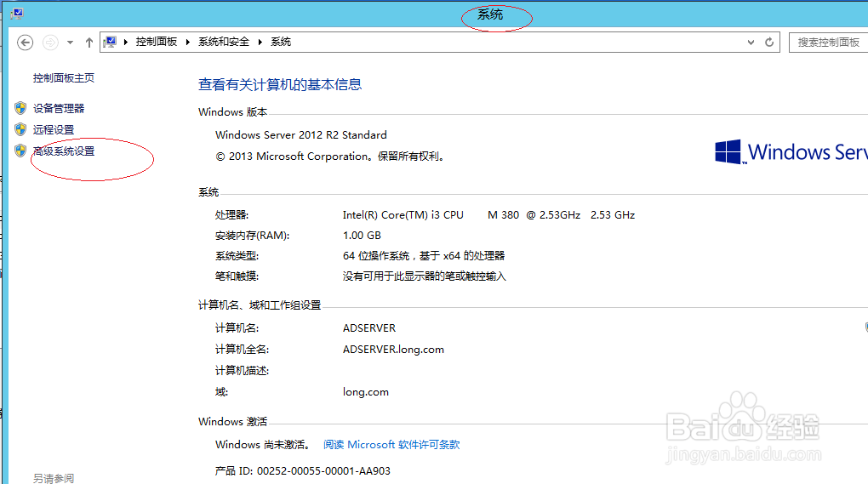
Task: Click the 另请参阅 label
Action: [53, 478]
